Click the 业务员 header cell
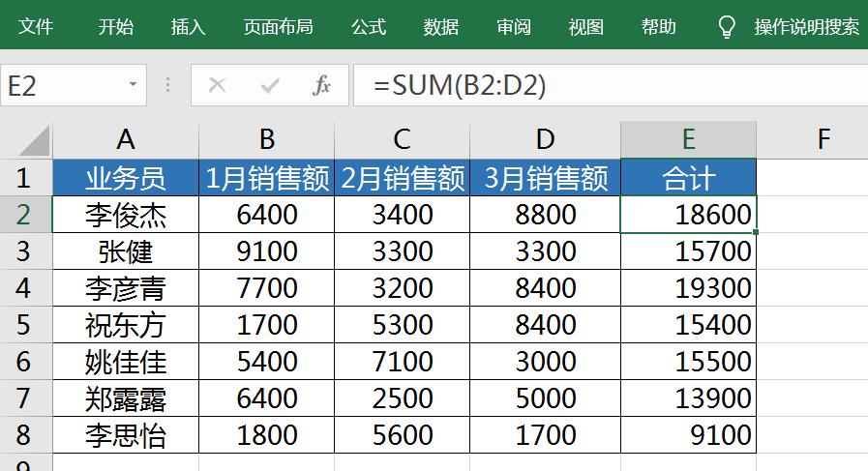Screen dimensions: 868x471 (126, 178)
